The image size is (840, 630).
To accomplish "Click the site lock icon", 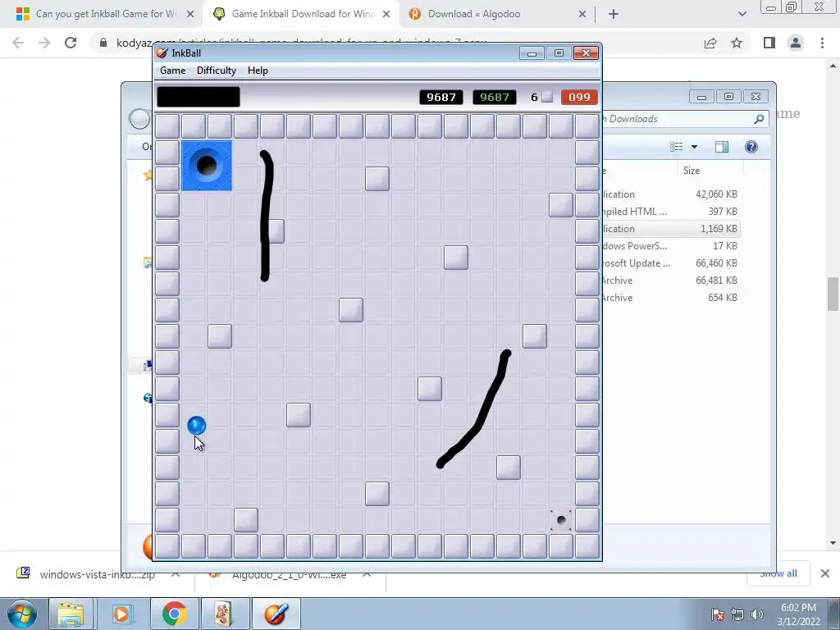I will [103, 43].
